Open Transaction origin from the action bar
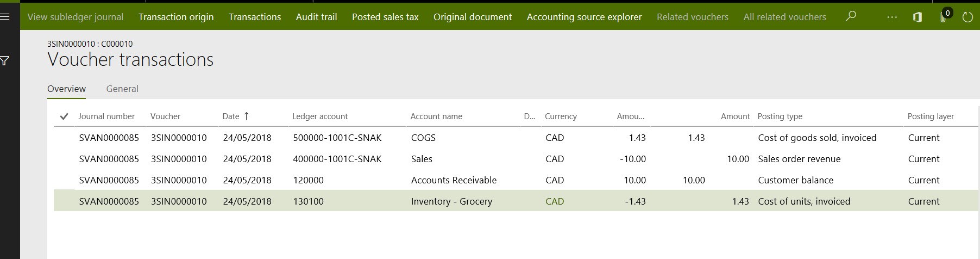The width and height of the screenshot is (980, 259). [x=176, y=17]
